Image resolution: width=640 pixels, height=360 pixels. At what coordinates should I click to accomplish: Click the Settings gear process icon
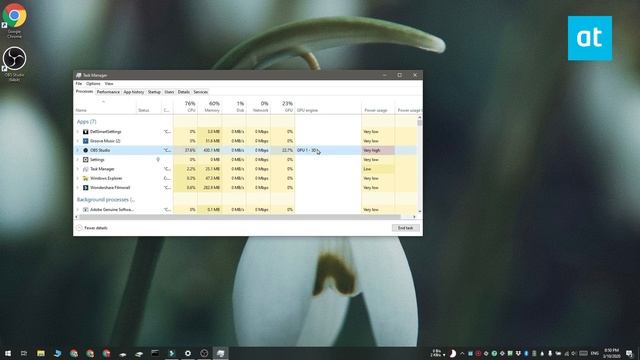(x=86, y=160)
